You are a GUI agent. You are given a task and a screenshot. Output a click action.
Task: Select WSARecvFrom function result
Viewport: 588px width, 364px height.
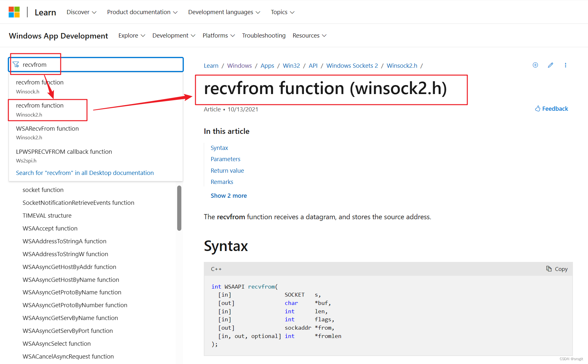pos(96,133)
